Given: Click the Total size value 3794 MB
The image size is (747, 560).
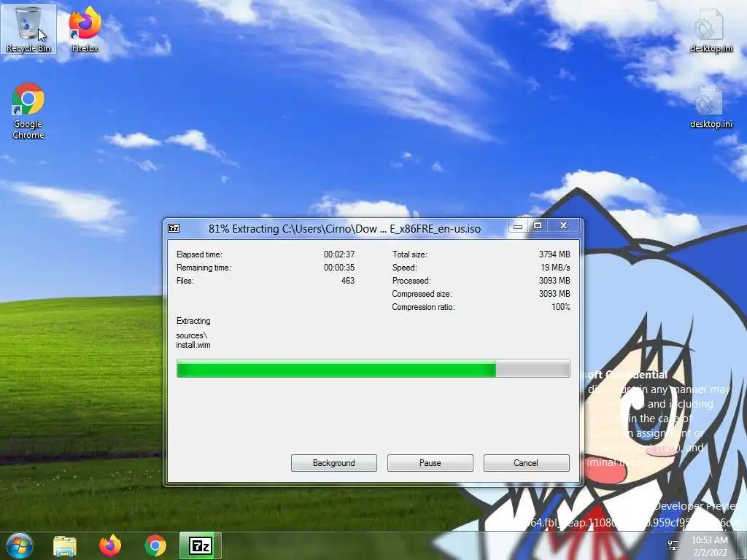Looking at the screenshot, I should (x=554, y=254).
